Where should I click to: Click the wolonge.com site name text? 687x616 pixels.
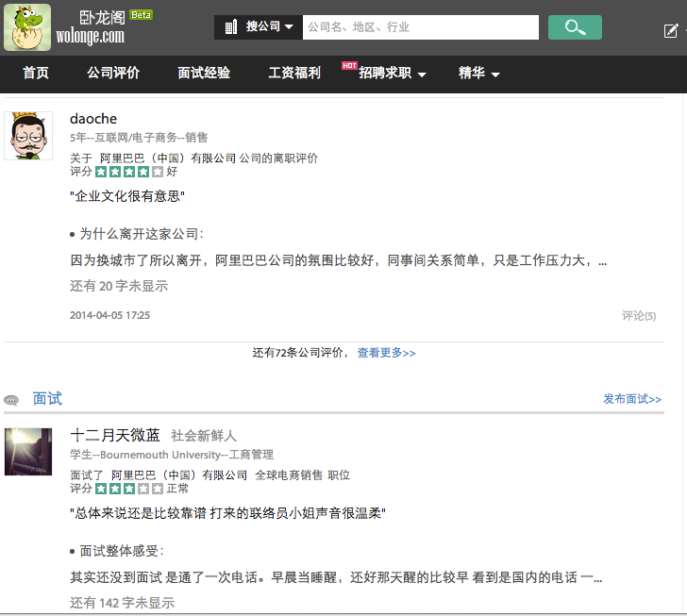click(91, 37)
